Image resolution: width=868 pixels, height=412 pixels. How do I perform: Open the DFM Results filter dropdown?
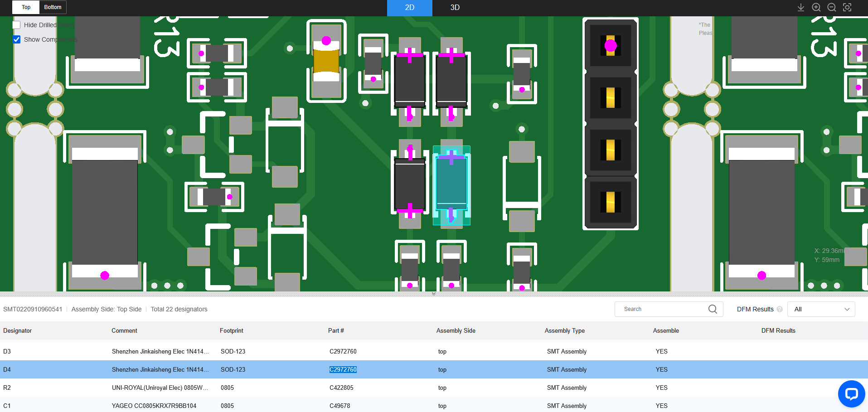click(x=821, y=309)
